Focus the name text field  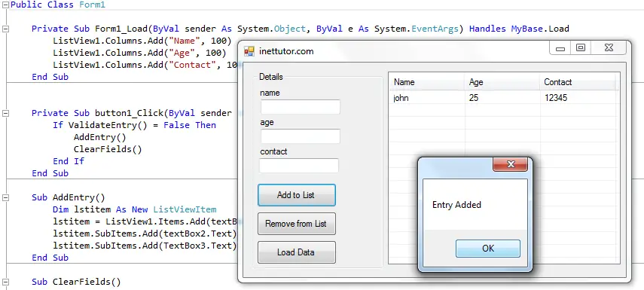(301, 107)
